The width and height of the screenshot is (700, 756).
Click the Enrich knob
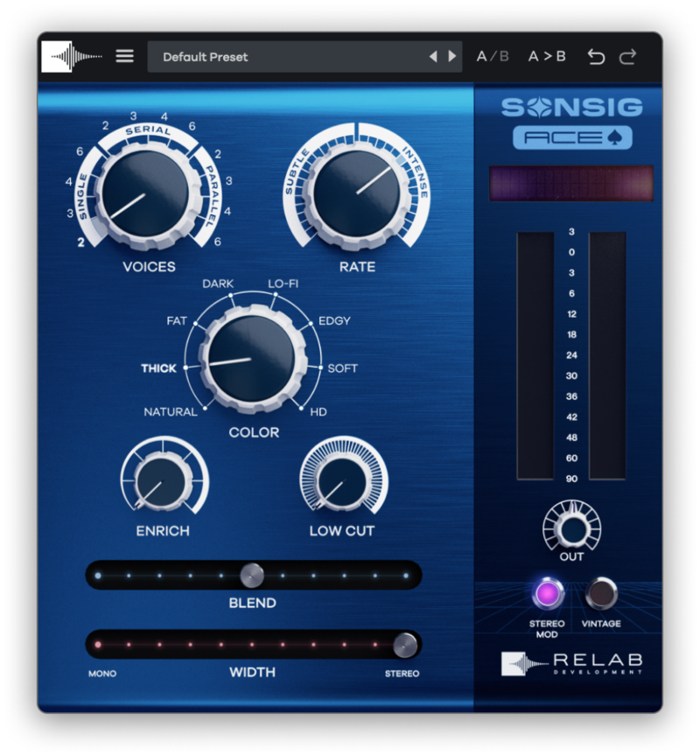click(x=162, y=481)
